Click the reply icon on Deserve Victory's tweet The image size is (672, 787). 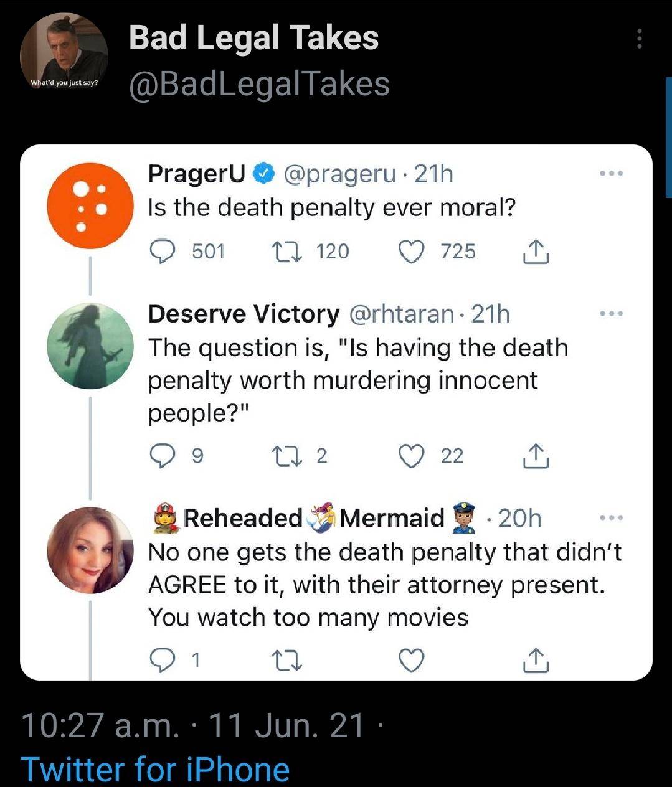coord(163,455)
